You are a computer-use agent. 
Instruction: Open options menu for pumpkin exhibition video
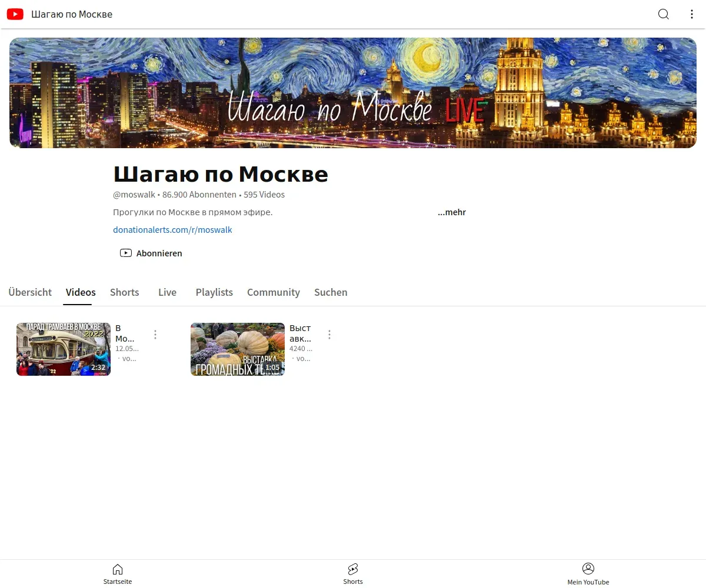point(329,335)
